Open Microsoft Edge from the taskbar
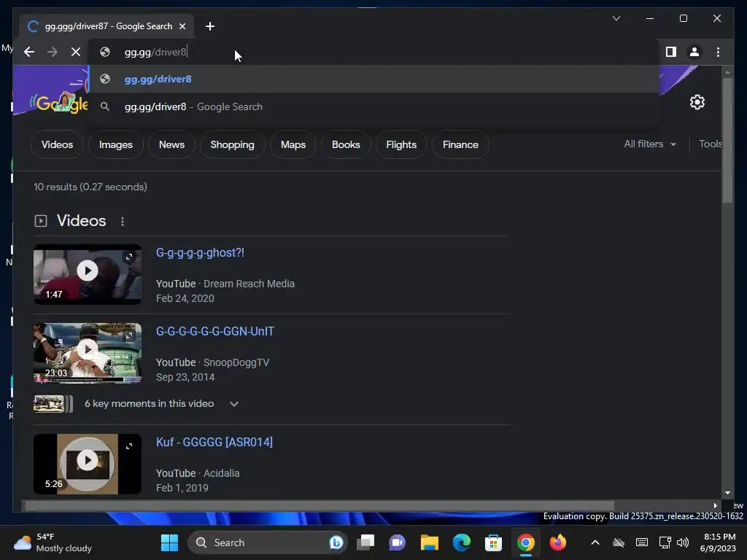The width and height of the screenshot is (747, 560). click(461, 542)
